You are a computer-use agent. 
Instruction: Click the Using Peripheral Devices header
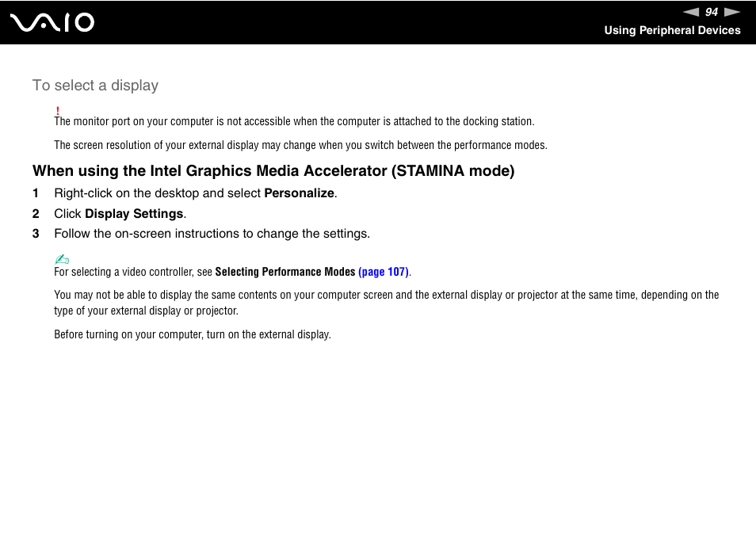point(672,30)
